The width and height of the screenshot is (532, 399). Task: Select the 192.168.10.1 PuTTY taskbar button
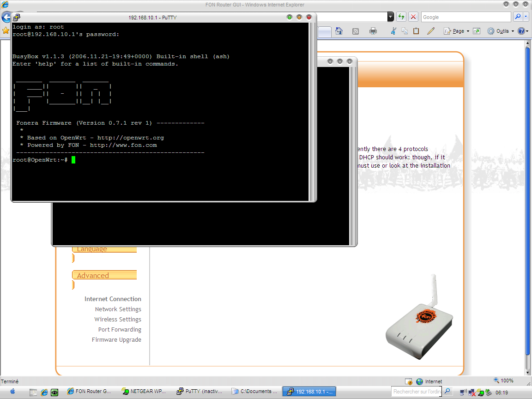pyautogui.click(x=309, y=391)
